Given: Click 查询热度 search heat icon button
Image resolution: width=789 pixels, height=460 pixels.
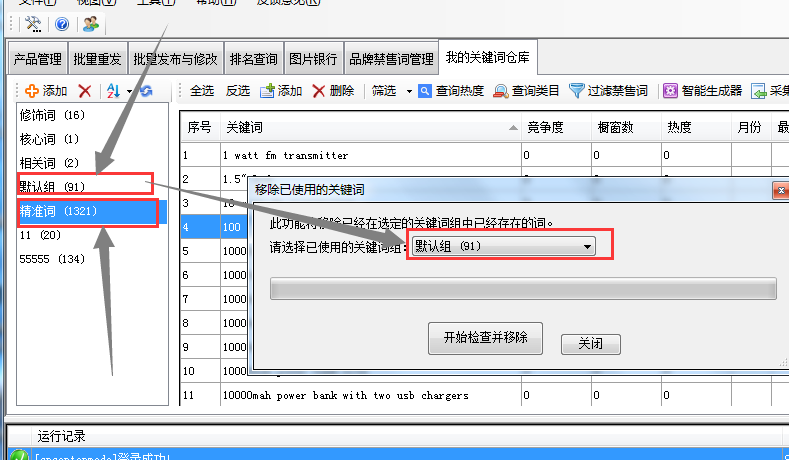Looking at the screenshot, I should 451,91.
